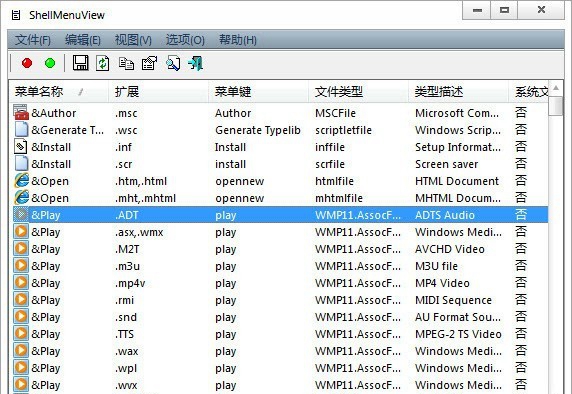Sort by the 类型描述 column header
The image size is (572, 394).
click(x=458, y=92)
